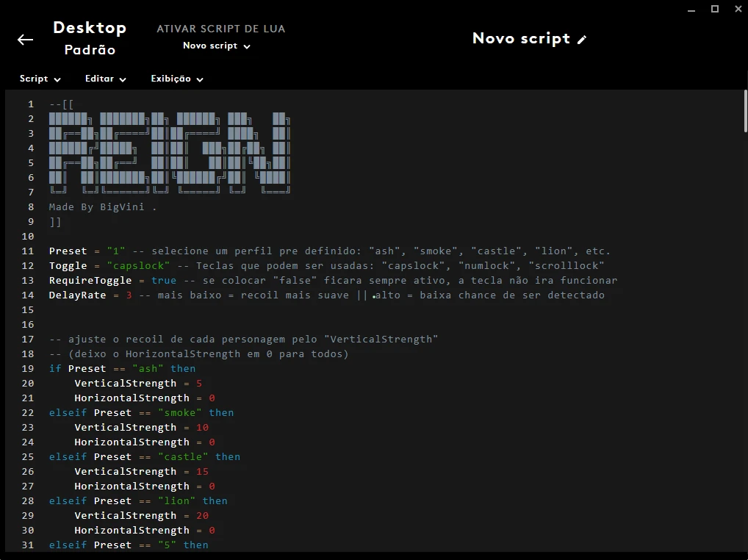Viewport: 748px width, 560px height.
Task: Minimize the G HUB window
Action: [x=692, y=9]
